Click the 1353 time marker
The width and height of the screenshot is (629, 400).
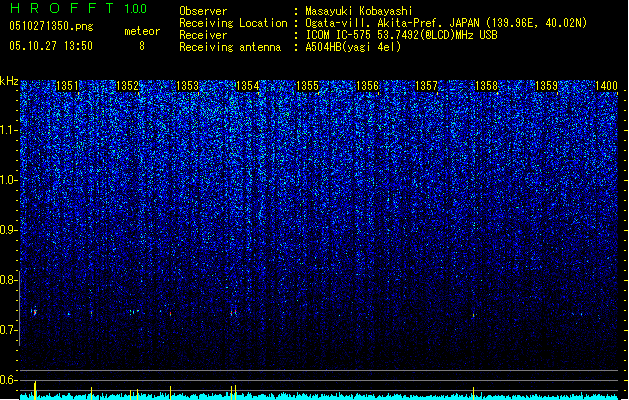click(187, 86)
